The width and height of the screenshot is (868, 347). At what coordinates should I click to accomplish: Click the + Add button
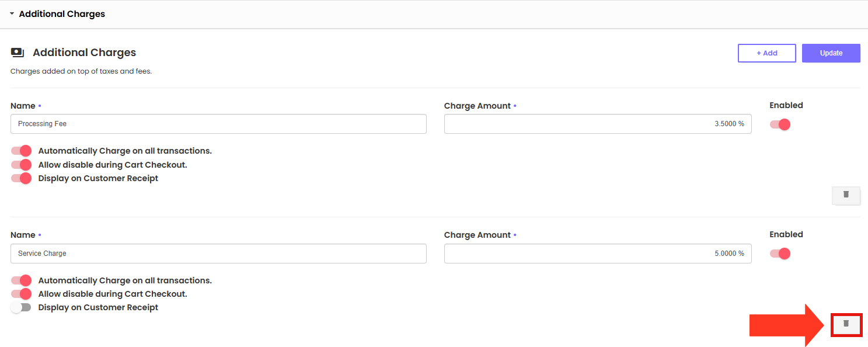[x=767, y=53]
